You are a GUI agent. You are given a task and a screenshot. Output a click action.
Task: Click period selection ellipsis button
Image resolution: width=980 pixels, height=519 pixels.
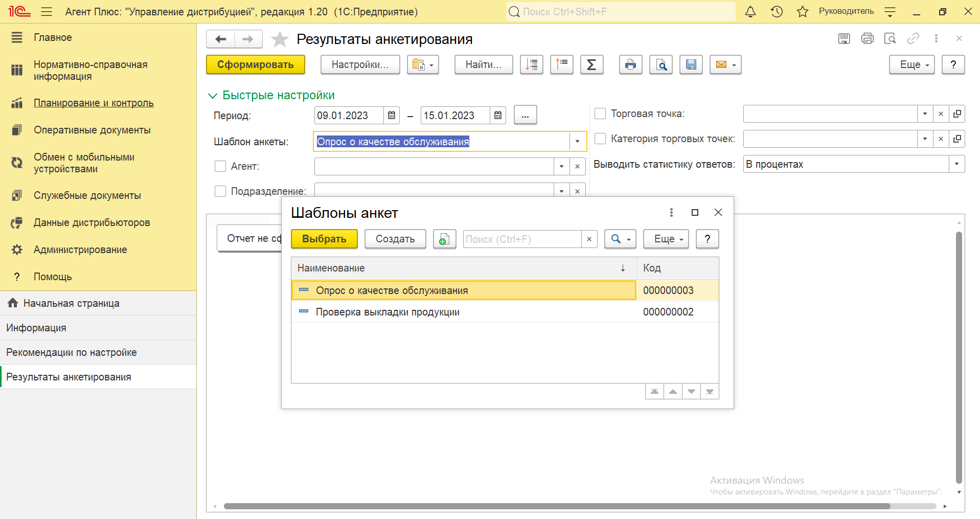(x=525, y=116)
